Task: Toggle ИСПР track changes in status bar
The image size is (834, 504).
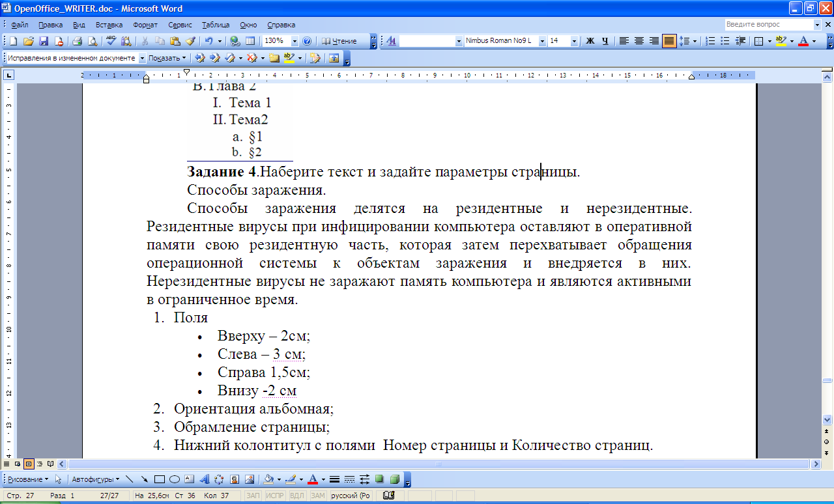Action: click(275, 496)
